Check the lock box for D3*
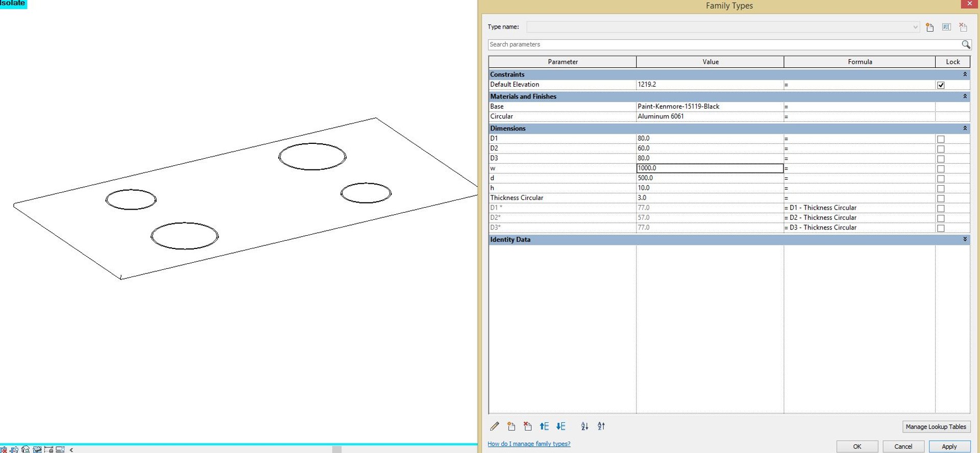This screenshot has height=453, width=980. coord(941,229)
